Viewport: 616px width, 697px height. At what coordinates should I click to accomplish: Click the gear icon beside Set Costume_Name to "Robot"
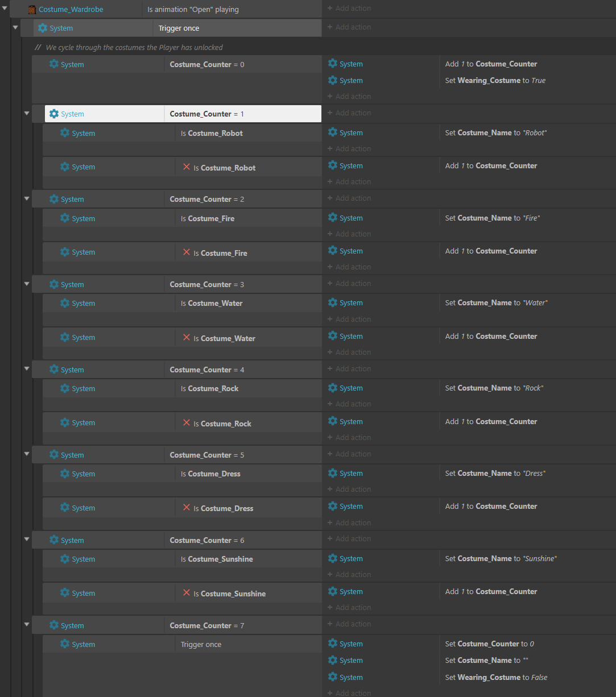click(x=333, y=132)
